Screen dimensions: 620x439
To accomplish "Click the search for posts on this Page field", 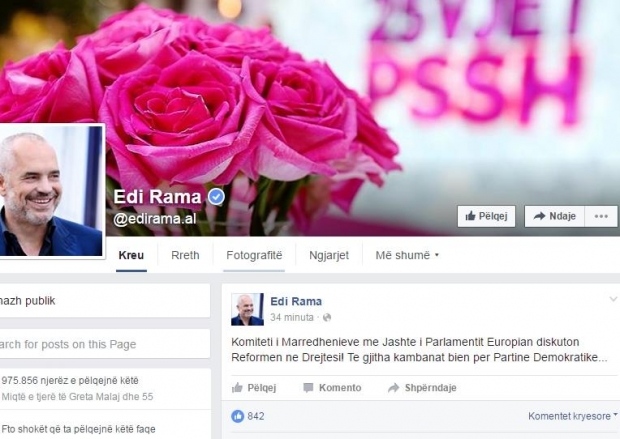I will [x=105, y=344].
